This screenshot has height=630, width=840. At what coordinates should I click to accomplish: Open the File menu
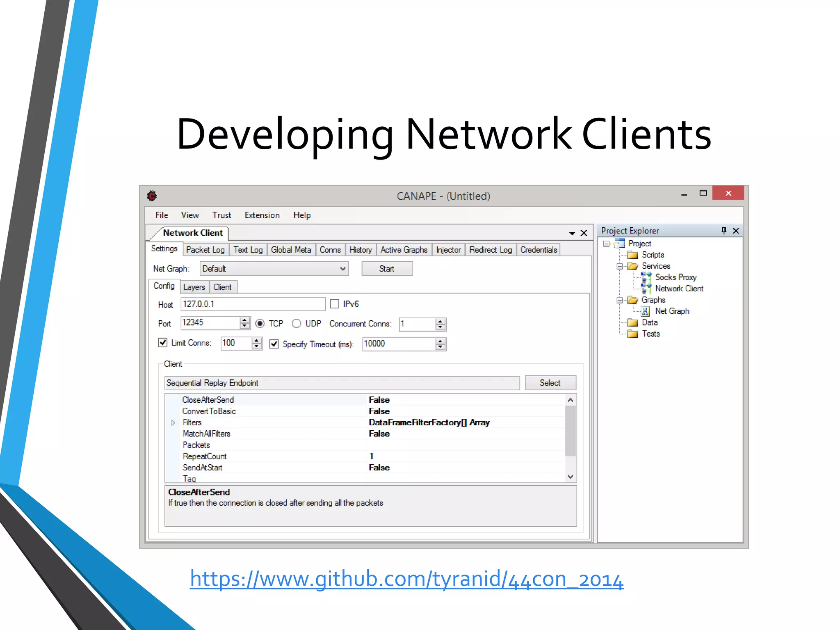162,215
